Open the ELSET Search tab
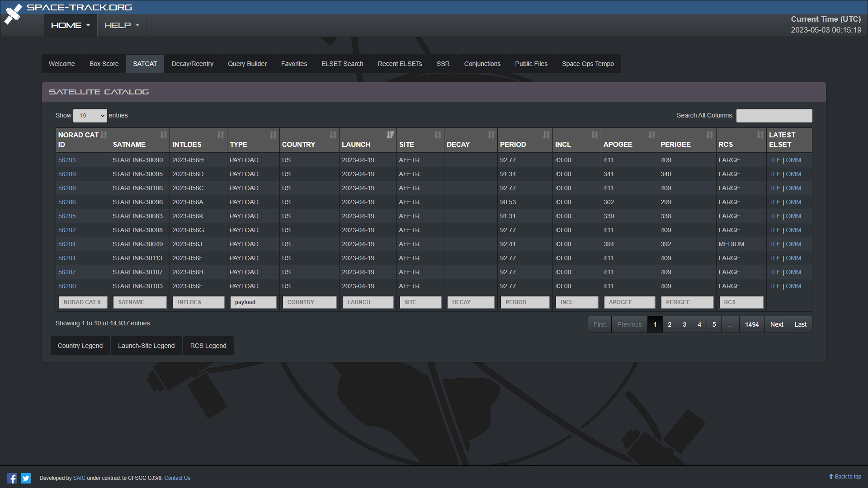 [342, 64]
